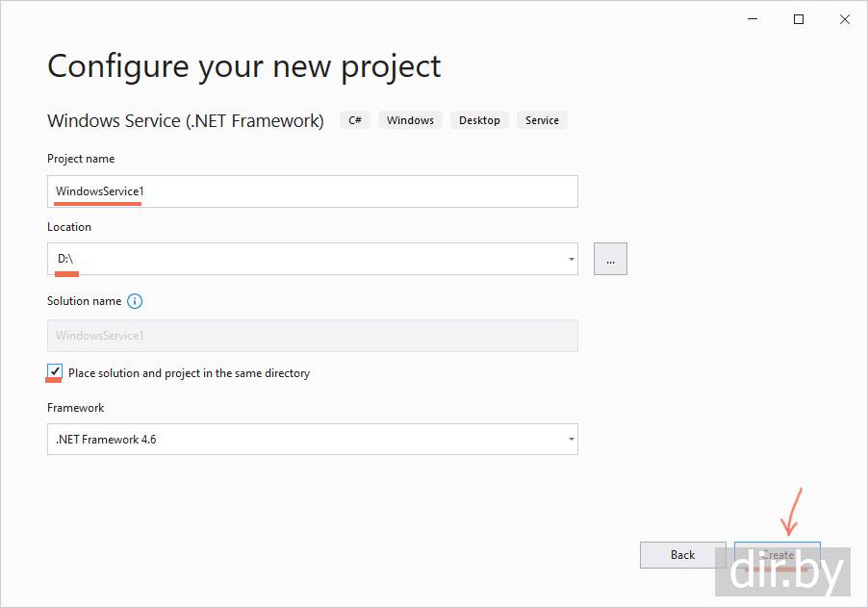Image resolution: width=868 pixels, height=608 pixels.
Task: Click the Desktop project type tag
Action: pos(479,120)
